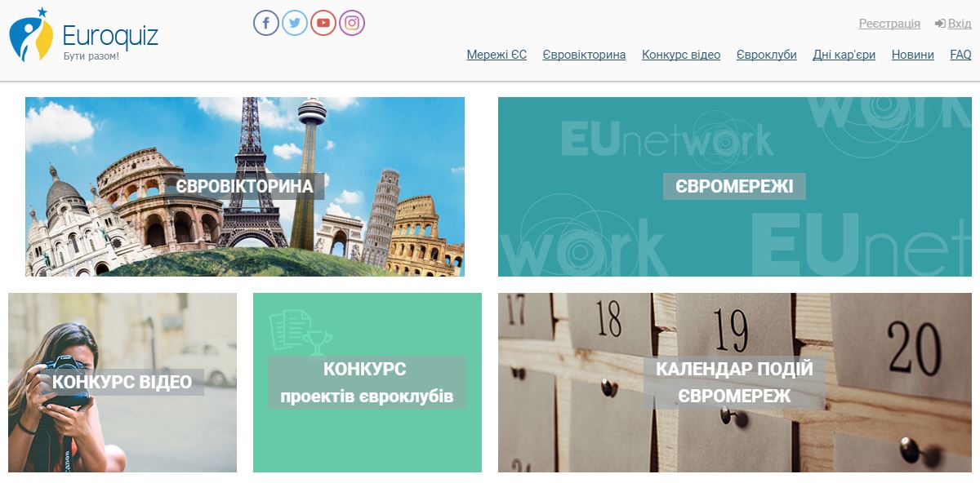The height and width of the screenshot is (483, 980).
Task: Open the Мережі ЄС menu item
Action: point(497,55)
